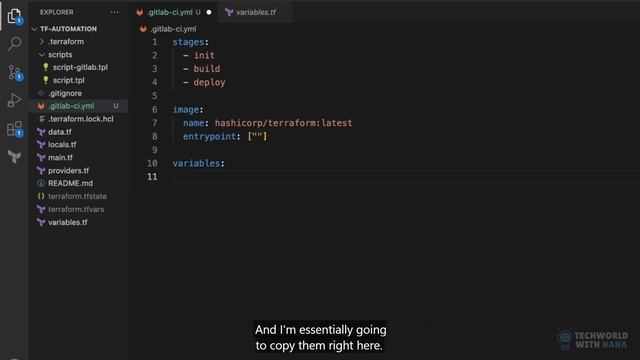Open the .gitignore file

tap(65, 93)
